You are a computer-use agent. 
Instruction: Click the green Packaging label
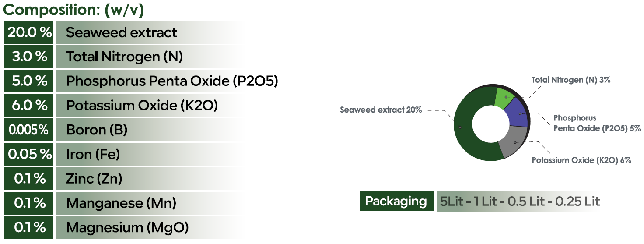(x=396, y=202)
